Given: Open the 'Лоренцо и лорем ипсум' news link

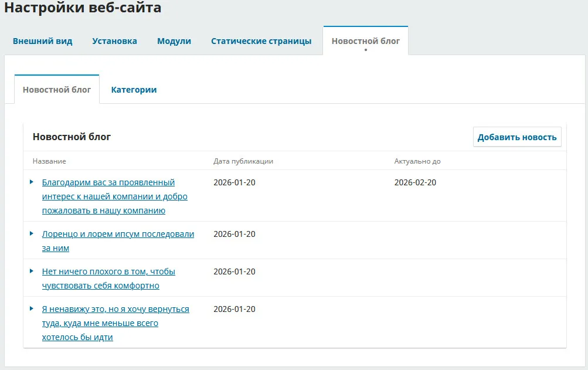Looking at the screenshot, I should (x=118, y=234).
